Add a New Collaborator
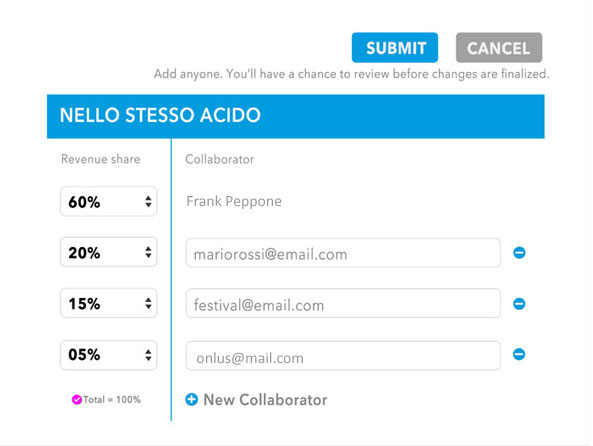 (x=256, y=399)
